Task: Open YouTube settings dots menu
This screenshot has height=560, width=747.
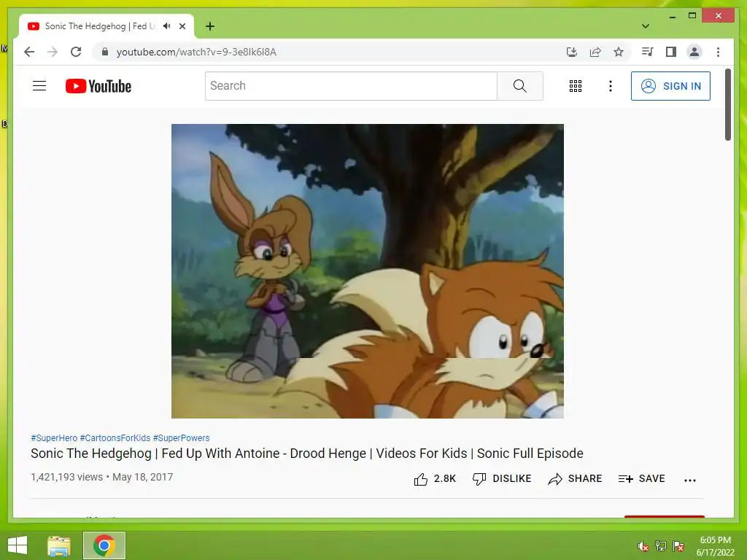Action: click(611, 86)
